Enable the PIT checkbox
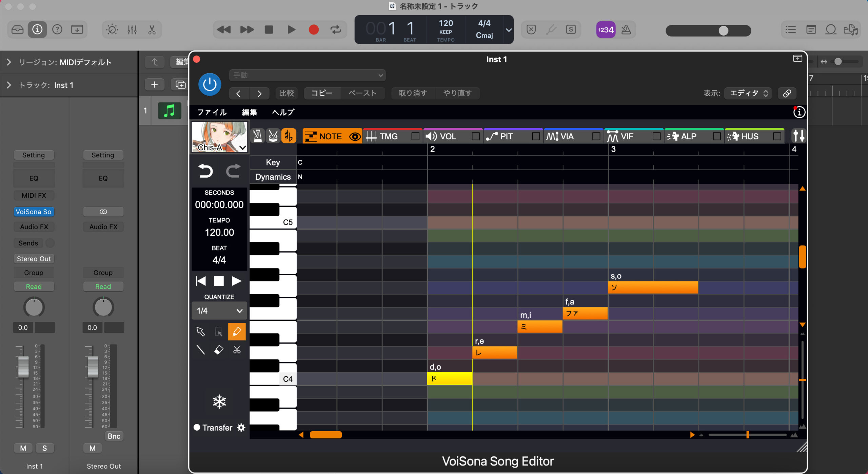 pos(536,136)
